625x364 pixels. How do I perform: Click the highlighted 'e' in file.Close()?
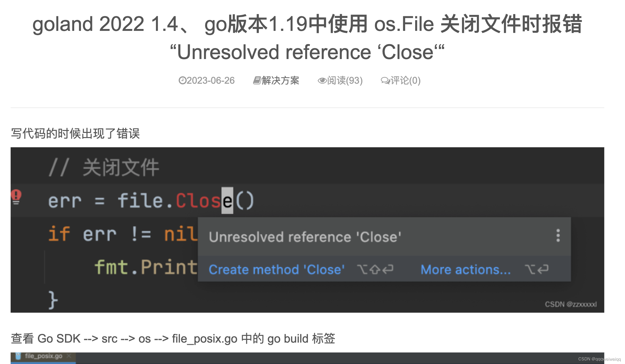(x=227, y=200)
